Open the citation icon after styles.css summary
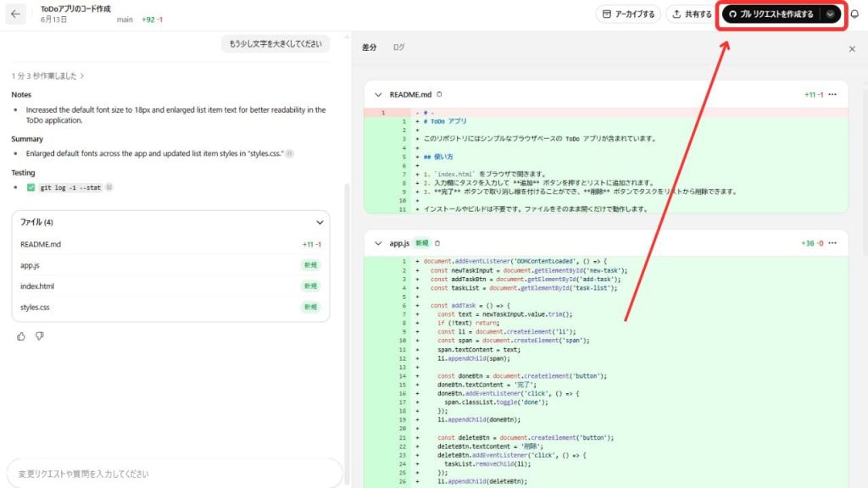Screen dimensions: 868x488 pyautogui.click(x=290, y=153)
